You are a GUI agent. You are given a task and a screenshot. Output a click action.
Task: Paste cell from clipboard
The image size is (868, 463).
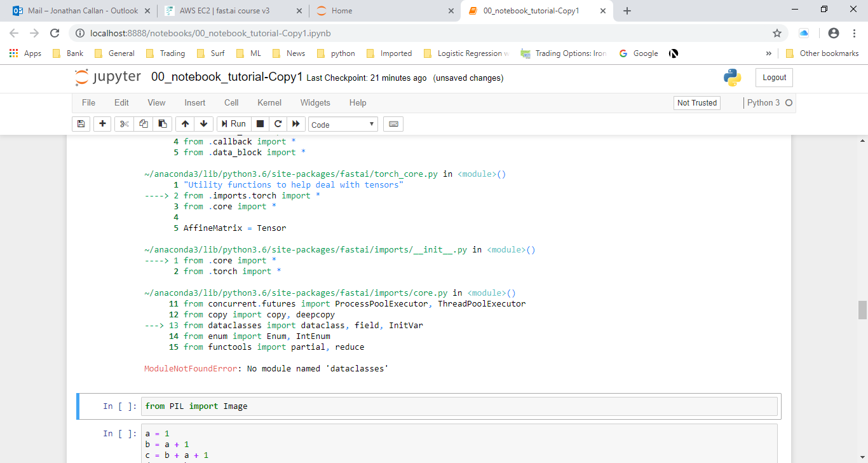pos(163,124)
